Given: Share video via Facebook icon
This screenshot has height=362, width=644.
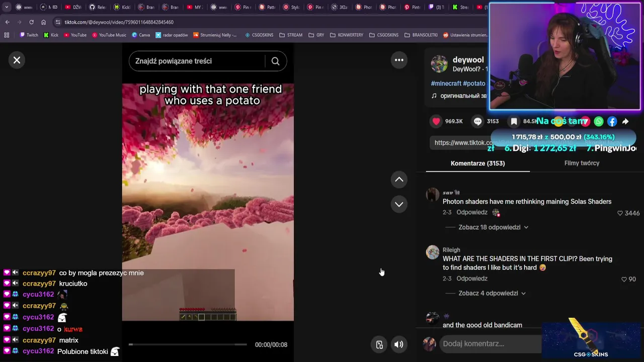Looking at the screenshot, I should [x=612, y=121].
